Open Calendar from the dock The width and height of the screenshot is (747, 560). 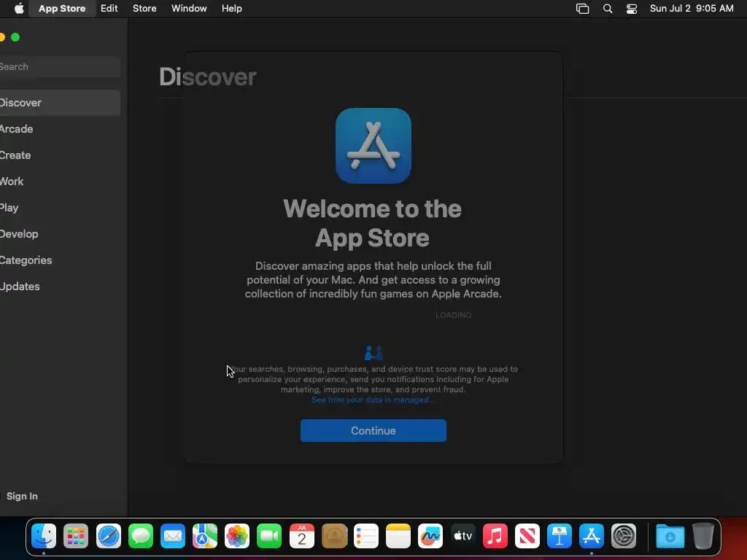coord(301,536)
